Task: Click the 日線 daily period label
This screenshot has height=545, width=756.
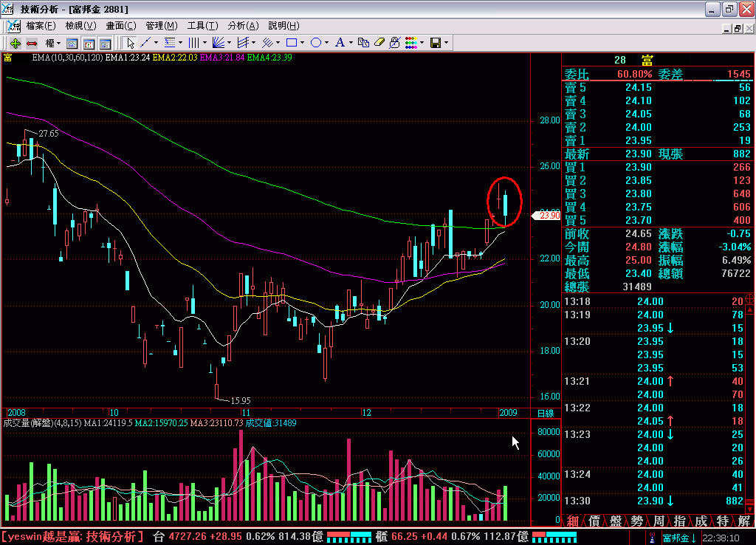Action: 546,414
